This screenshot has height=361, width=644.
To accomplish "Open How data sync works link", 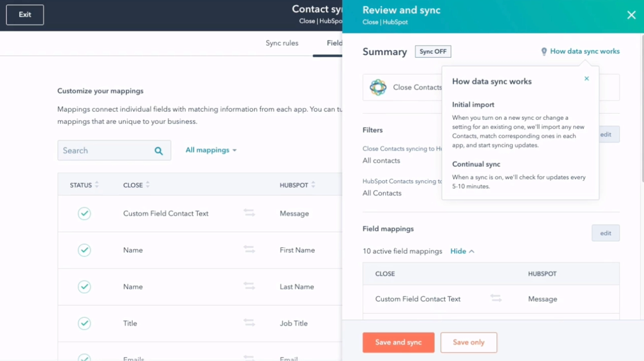I will (x=584, y=51).
